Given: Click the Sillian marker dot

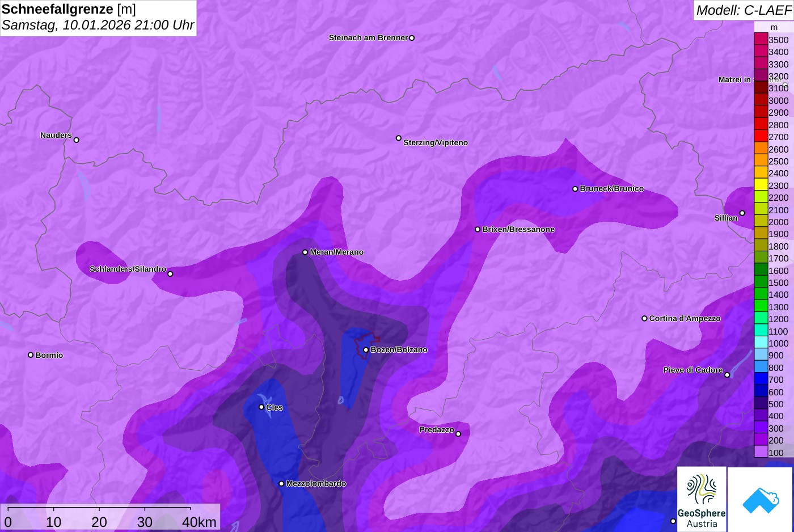Looking at the screenshot, I should [742, 213].
